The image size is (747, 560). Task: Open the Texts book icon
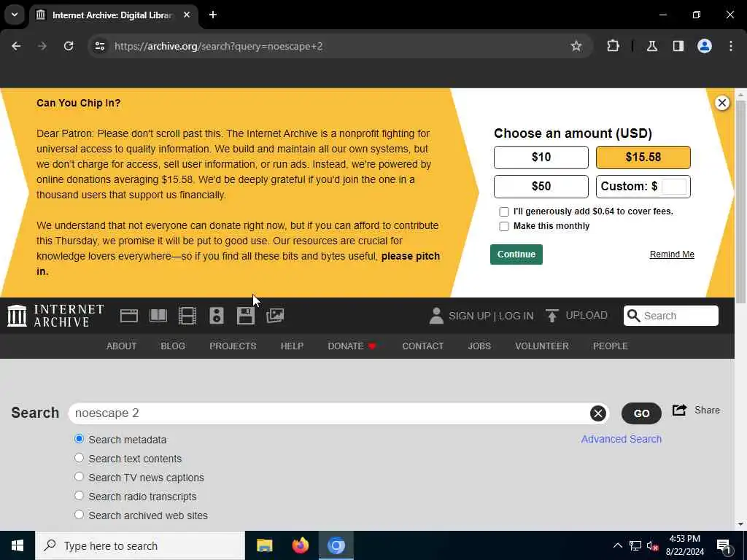coord(158,316)
